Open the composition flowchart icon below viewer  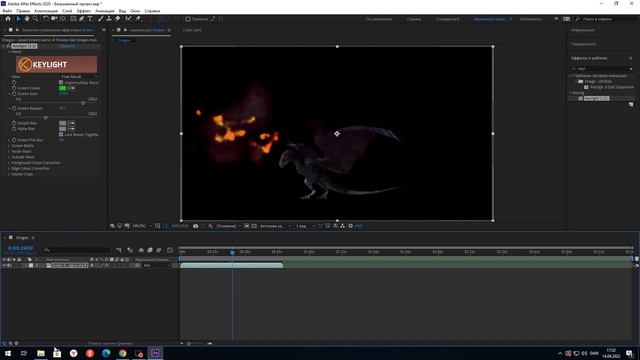coord(342,226)
